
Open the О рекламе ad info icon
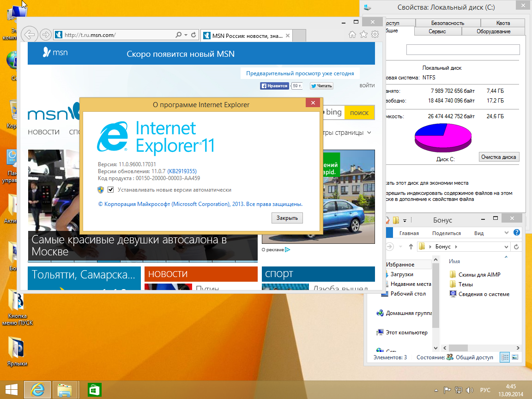point(288,250)
